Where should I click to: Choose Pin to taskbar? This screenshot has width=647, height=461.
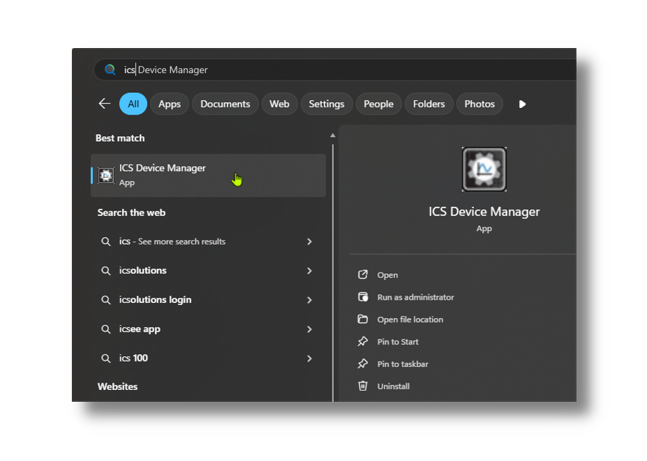tap(403, 364)
